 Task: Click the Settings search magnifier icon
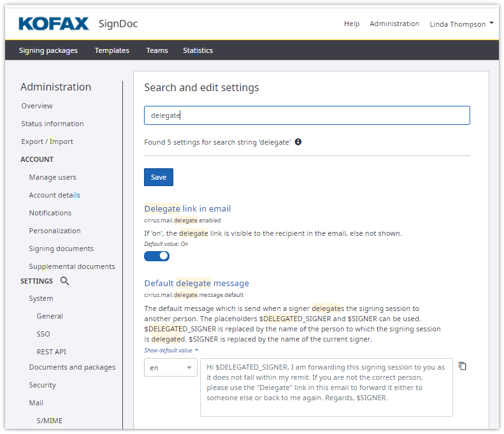coord(64,281)
